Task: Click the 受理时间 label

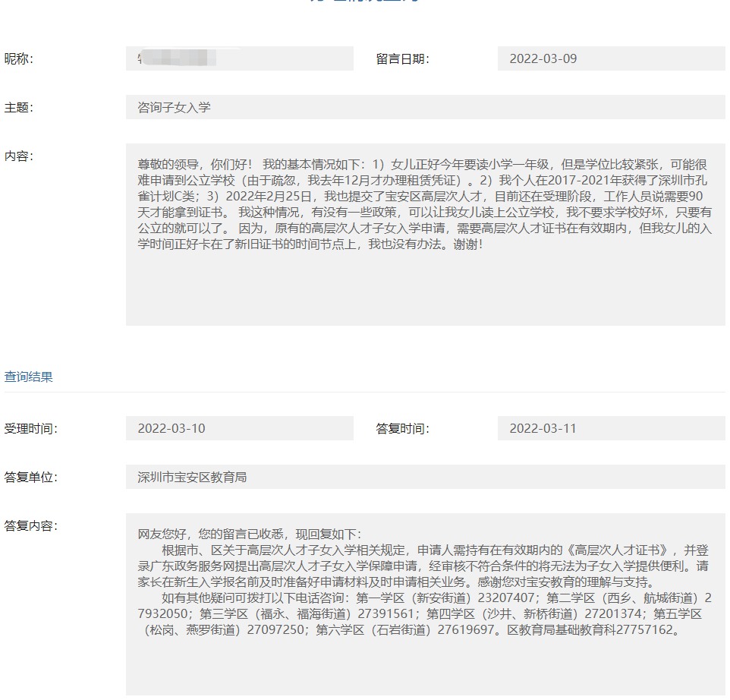Action: (30, 428)
